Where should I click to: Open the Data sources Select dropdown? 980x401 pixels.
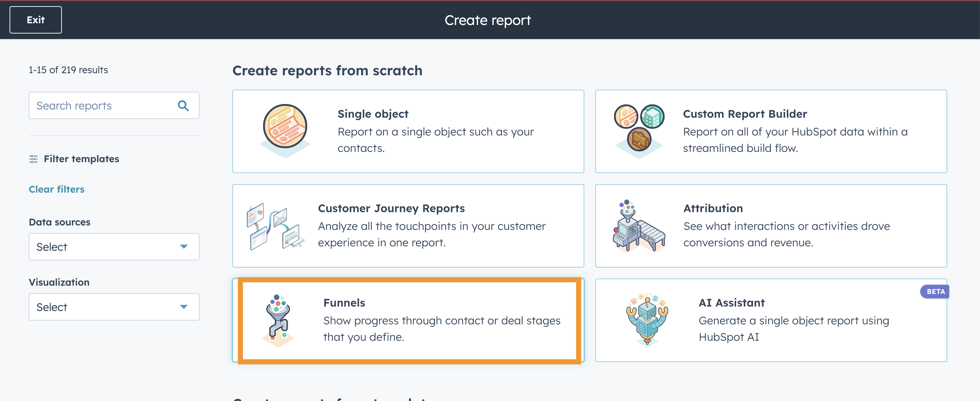[x=113, y=247]
